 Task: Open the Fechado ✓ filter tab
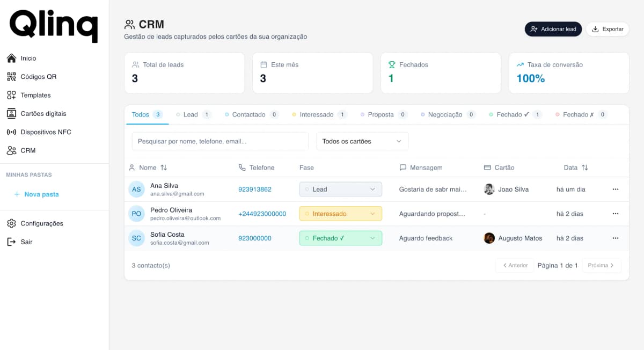click(511, 114)
